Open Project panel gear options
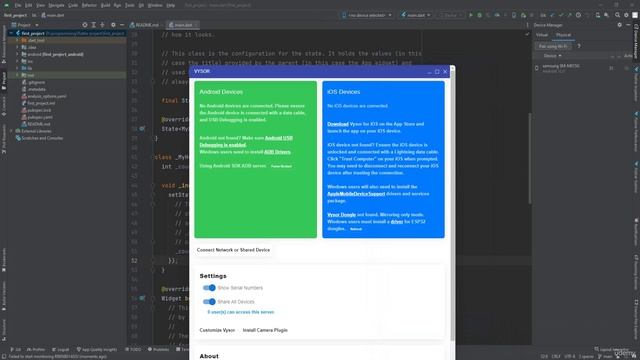640x360 pixels. point(113,25)
